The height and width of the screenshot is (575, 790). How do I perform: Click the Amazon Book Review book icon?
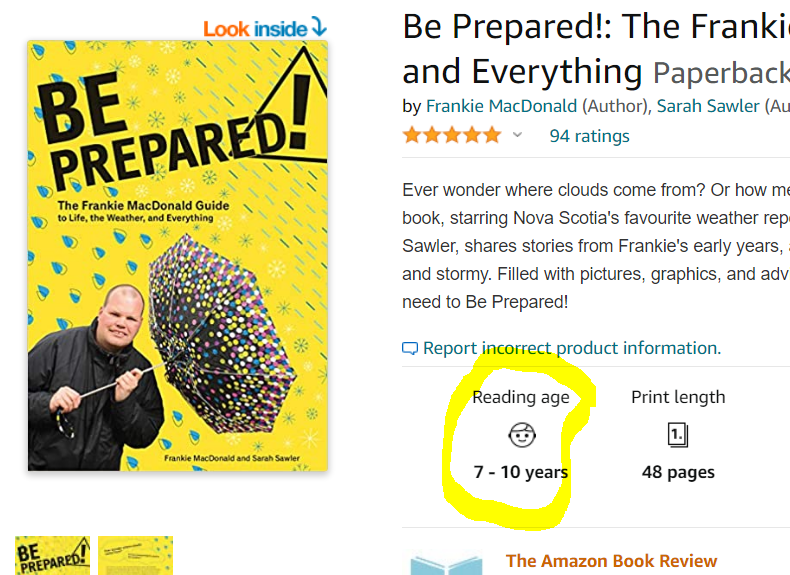point(445,565)
